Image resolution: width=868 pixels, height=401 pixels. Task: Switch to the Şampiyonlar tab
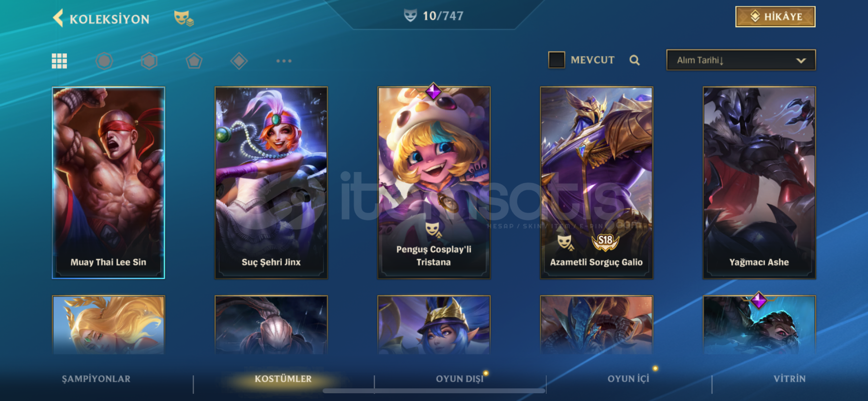96,379
